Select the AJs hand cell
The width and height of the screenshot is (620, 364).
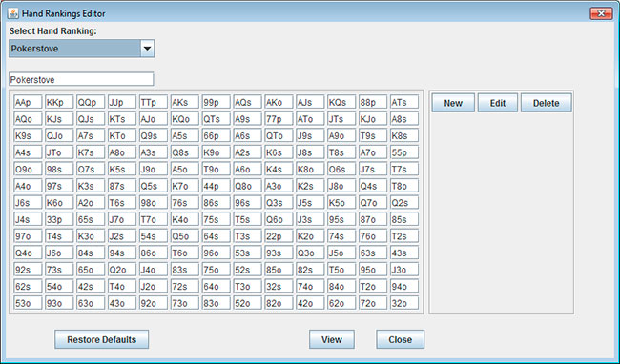click(x=310, y=102)
